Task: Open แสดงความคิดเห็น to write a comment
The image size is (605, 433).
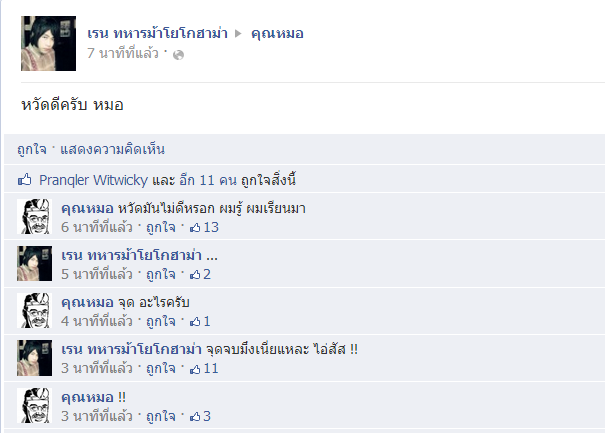Action: pyautogui.click(x=112, y=150)
